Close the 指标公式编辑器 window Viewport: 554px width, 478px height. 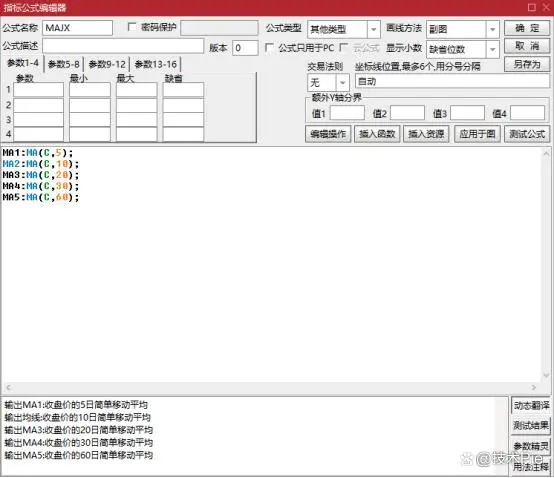click(547, 7)
